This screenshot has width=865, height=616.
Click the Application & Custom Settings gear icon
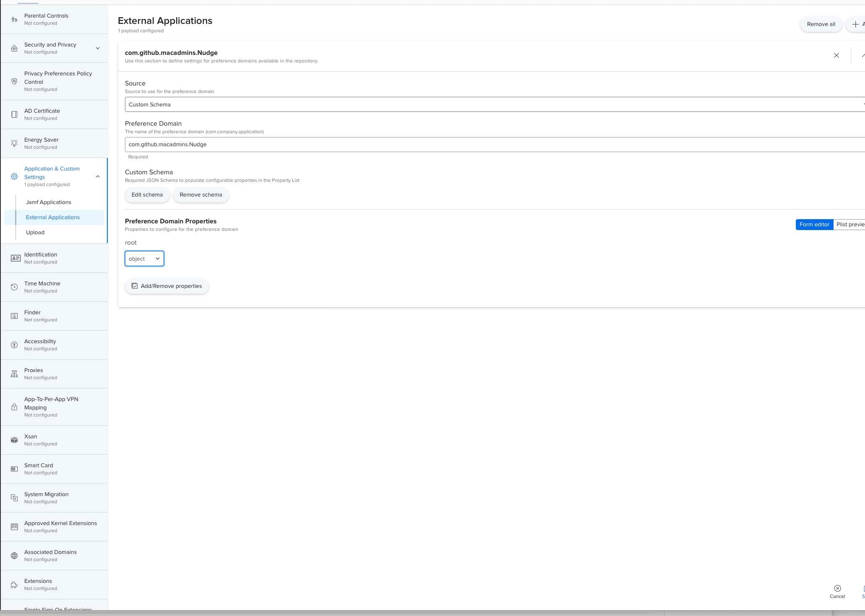pos(14,176)
